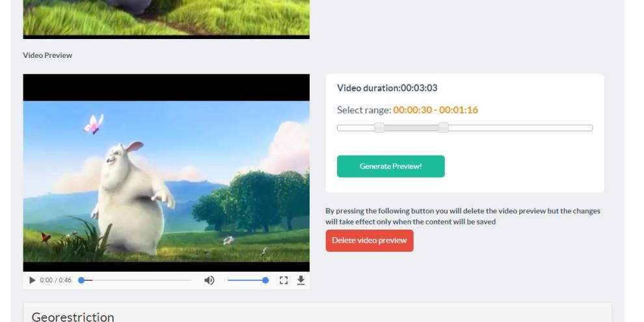Mute the video preview audio
Viewport: 644px width, 322px height.
click(209, 280)
